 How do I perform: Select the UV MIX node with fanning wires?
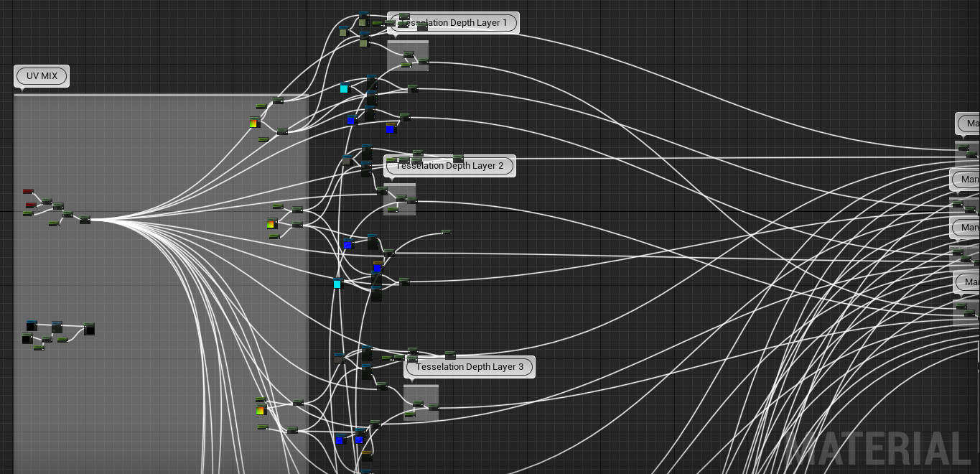point(85,219)
